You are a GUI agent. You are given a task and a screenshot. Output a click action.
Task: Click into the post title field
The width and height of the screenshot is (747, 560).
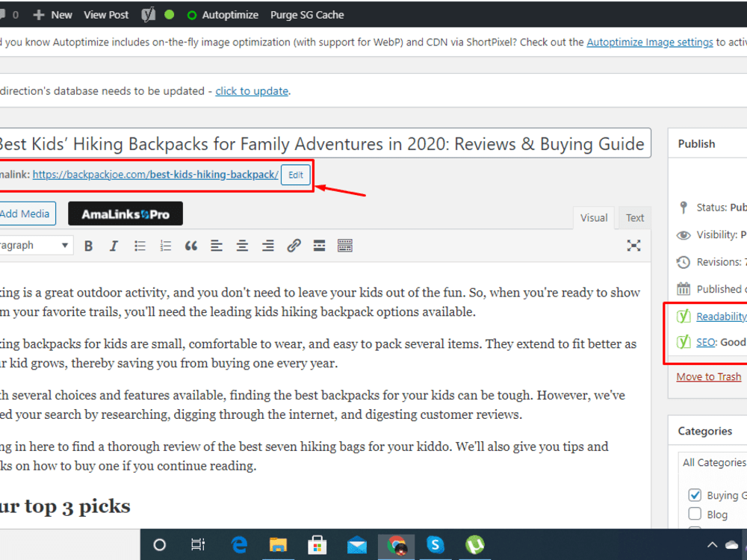coord(326,143)
